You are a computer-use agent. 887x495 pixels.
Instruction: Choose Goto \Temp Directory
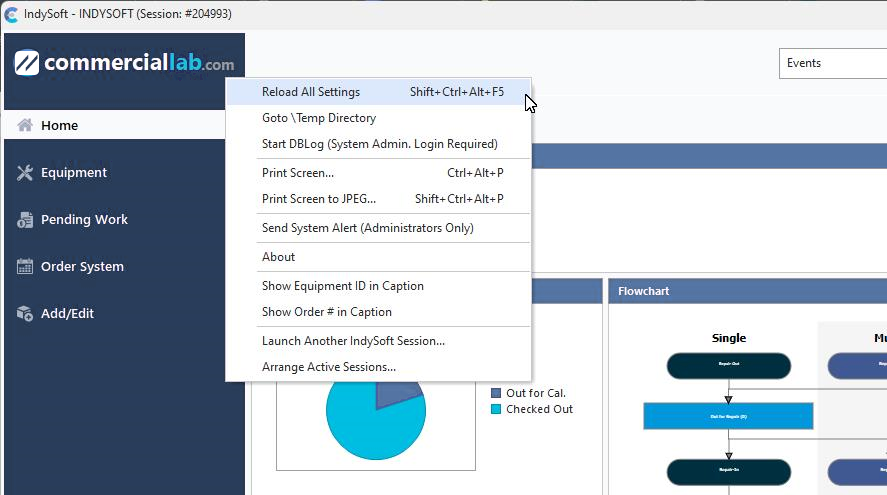[378, 118]
